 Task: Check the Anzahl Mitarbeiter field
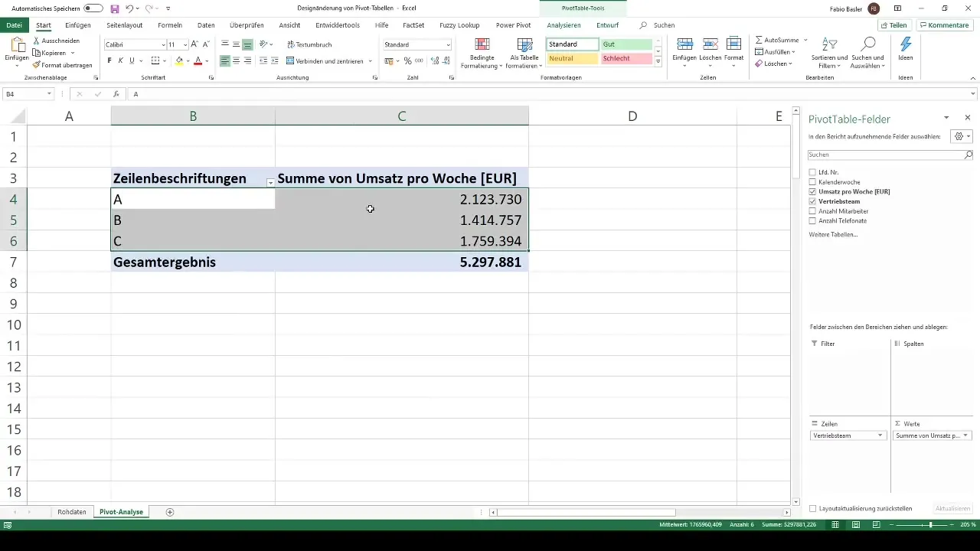coord(812,211)
